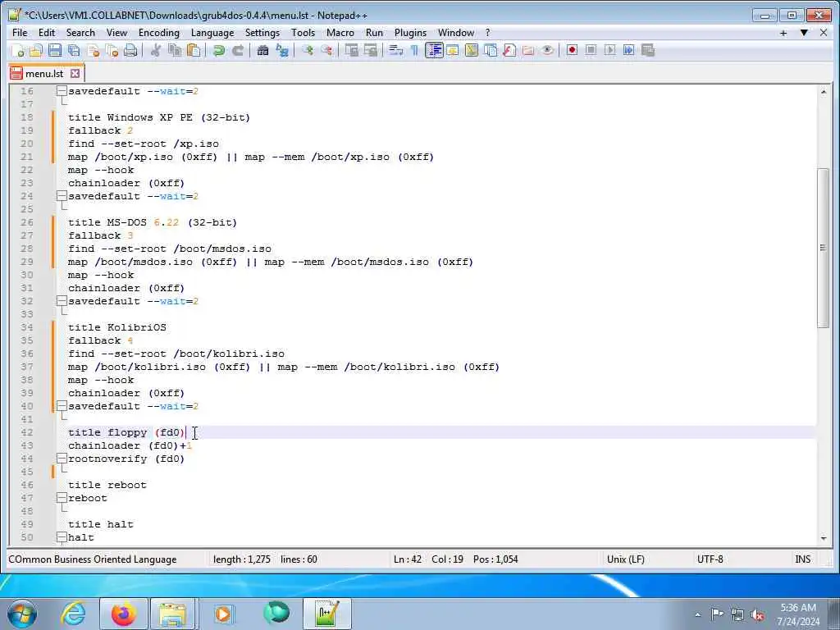The width and height of the screenshot is (840, 630).
Task: Click INS mode in the status bar
Action: (802, 559)
